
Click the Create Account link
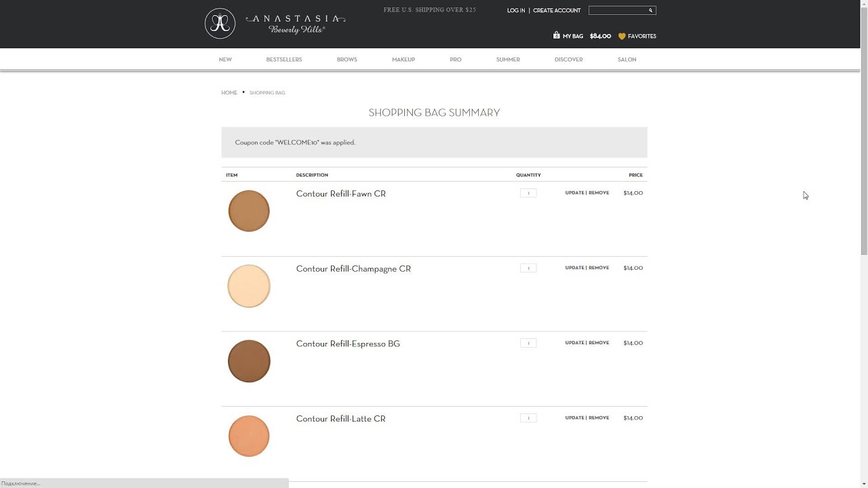pyautogui.click(x=557, y=11)
